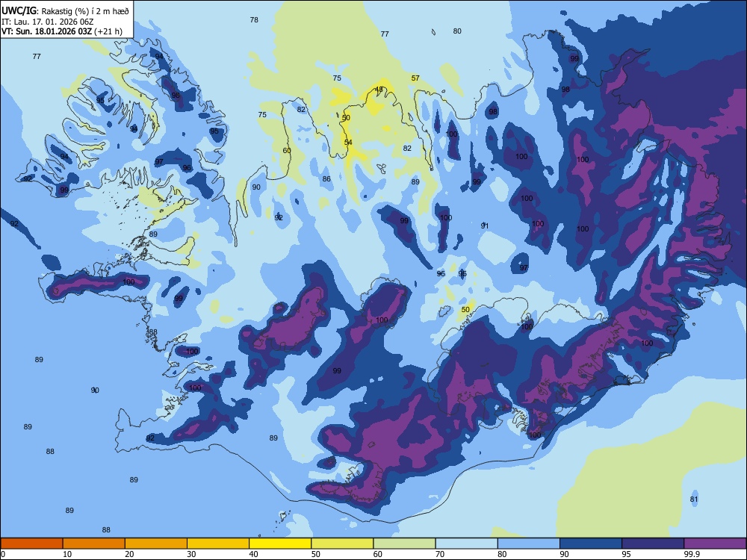Click the light blue 80–90 legend swatch

pos(529,544)
